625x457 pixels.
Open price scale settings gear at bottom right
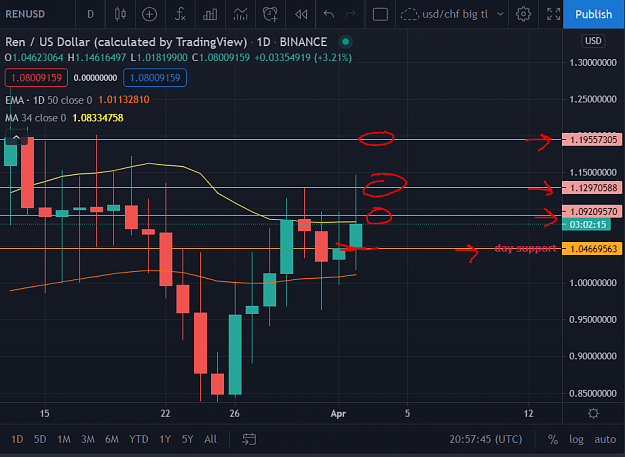pos(593,413)
